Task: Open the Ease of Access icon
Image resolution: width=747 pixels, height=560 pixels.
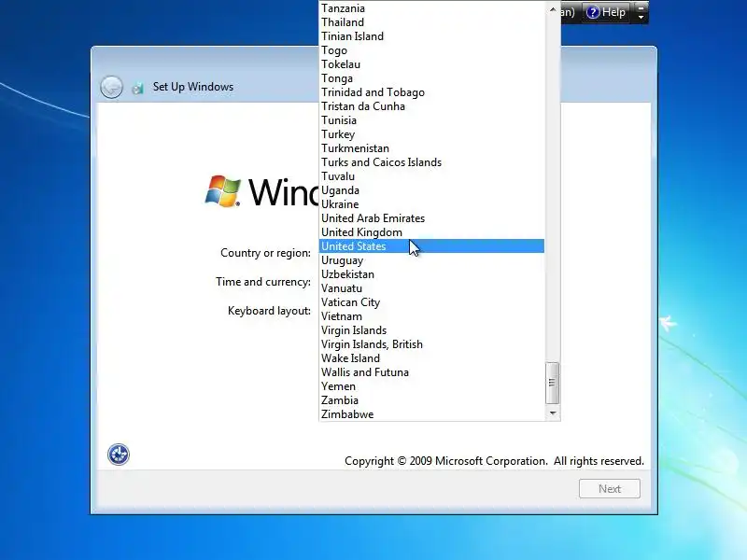Action: [x=119, y=455]
